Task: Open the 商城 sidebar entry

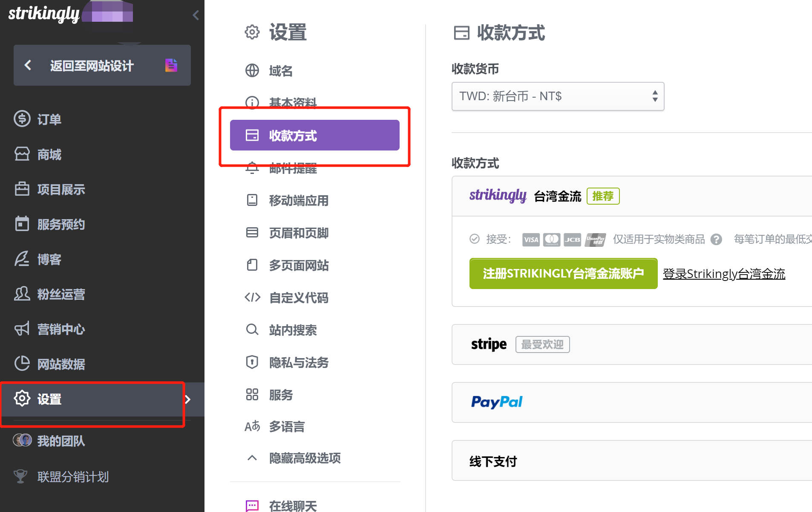Action: [x=49, y=154]
